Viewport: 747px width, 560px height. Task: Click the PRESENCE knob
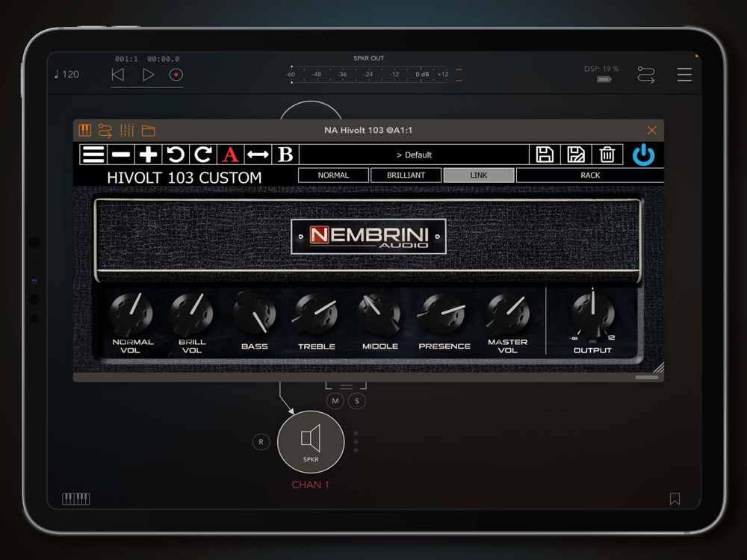point(443,314)
